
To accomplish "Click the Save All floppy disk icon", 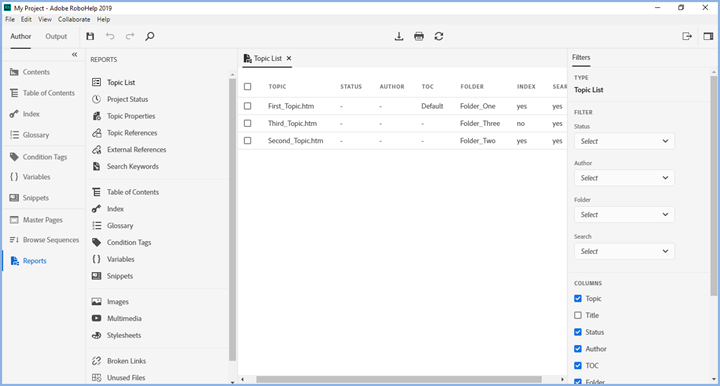I will 90,36.
